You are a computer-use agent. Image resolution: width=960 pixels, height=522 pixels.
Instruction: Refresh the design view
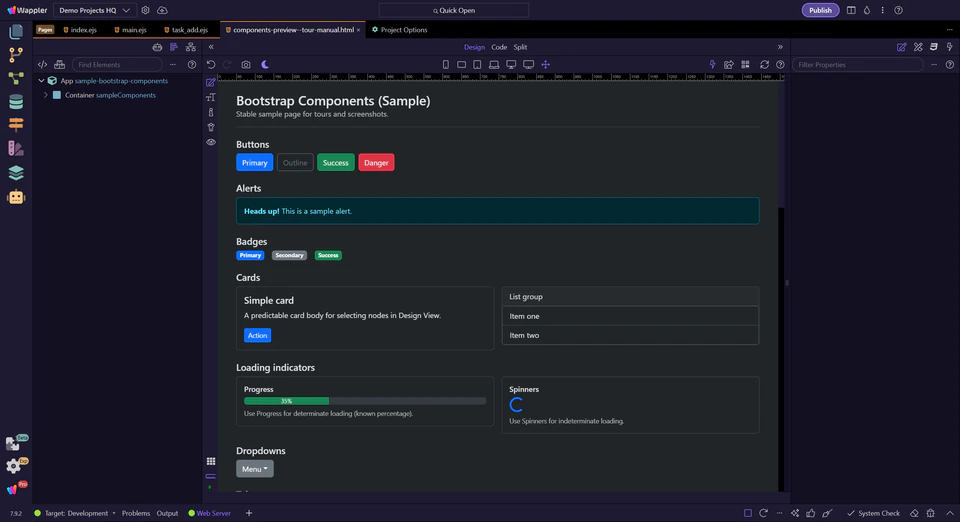pos(764,64)
